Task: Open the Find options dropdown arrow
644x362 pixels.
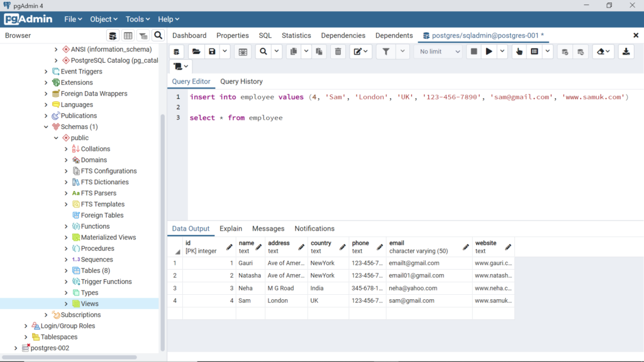Action: pos(277,52)
